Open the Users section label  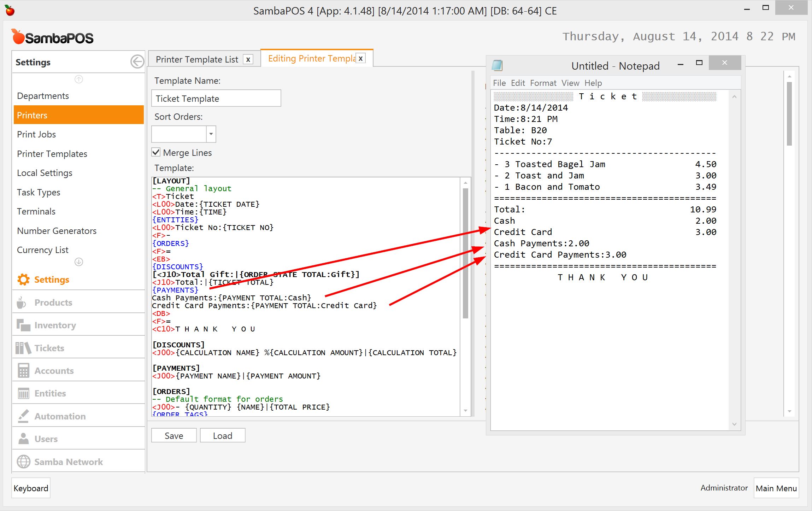click(x=46, y=439)
